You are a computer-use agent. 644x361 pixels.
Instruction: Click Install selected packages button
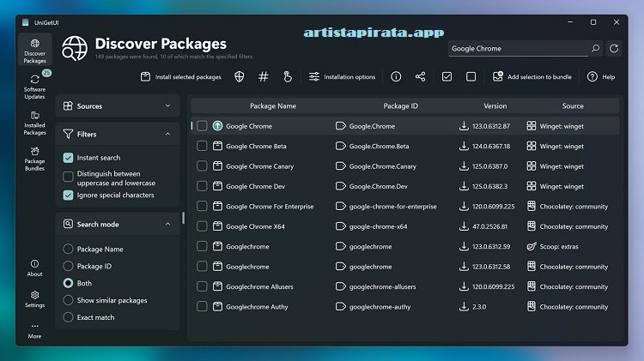point(180,76)
